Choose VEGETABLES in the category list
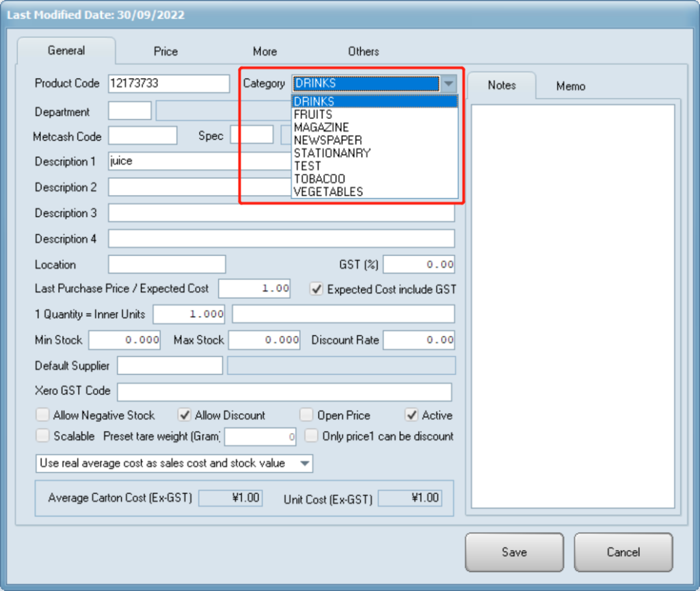700x591 pixels. click(328, 192)
